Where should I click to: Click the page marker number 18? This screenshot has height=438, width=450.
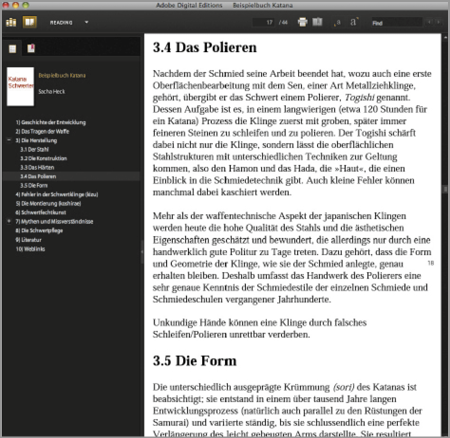(x=431, y=263)
